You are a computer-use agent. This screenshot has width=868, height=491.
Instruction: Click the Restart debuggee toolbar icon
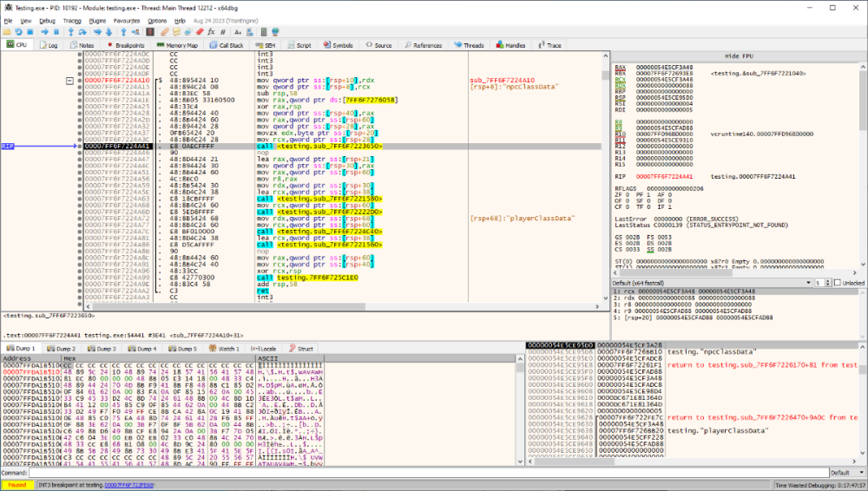(18, 32)
